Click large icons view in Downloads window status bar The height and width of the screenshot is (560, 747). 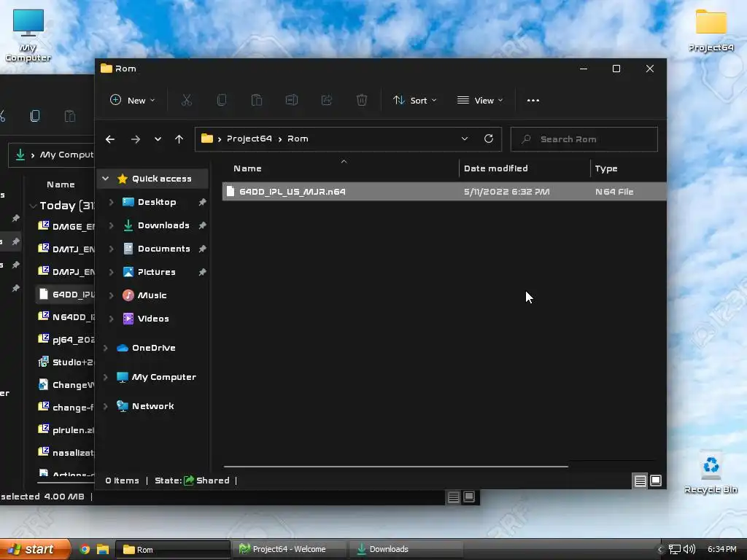469,497
